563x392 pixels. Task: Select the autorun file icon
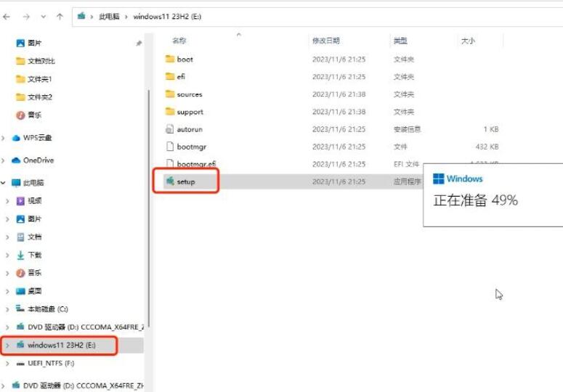point(170,129)
